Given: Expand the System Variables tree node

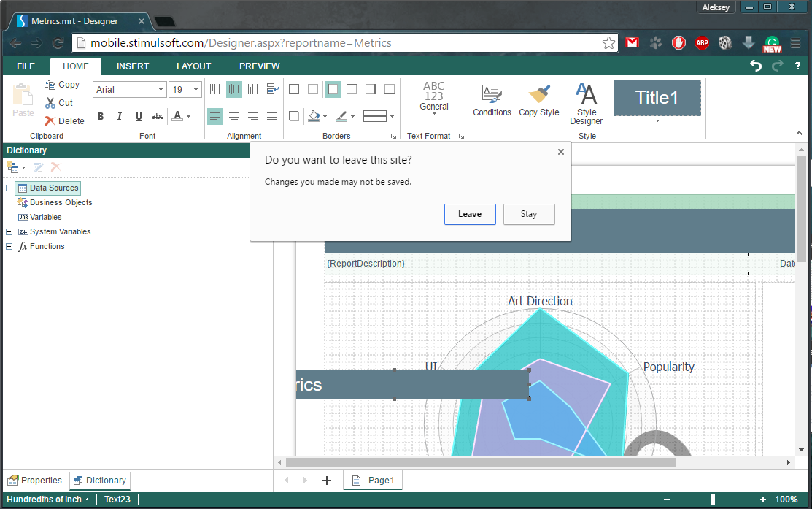Looking at the screenshot, I should click(x=9, y=231).
